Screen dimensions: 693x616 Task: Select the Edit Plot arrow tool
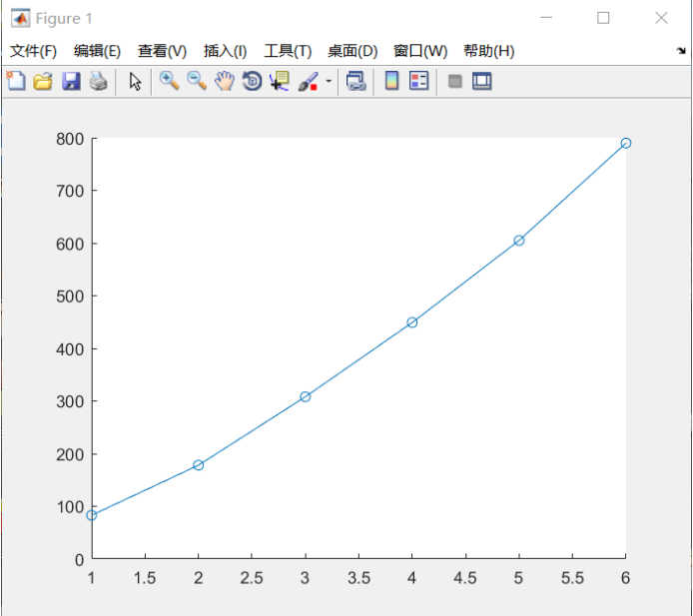135,82
